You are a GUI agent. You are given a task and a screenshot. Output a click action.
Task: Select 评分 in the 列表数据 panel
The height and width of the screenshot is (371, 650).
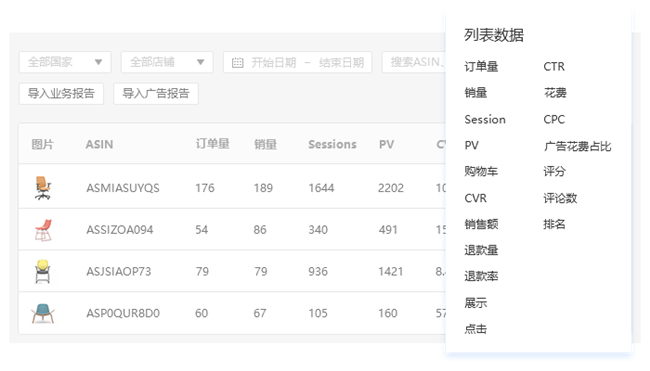(555, 171)
